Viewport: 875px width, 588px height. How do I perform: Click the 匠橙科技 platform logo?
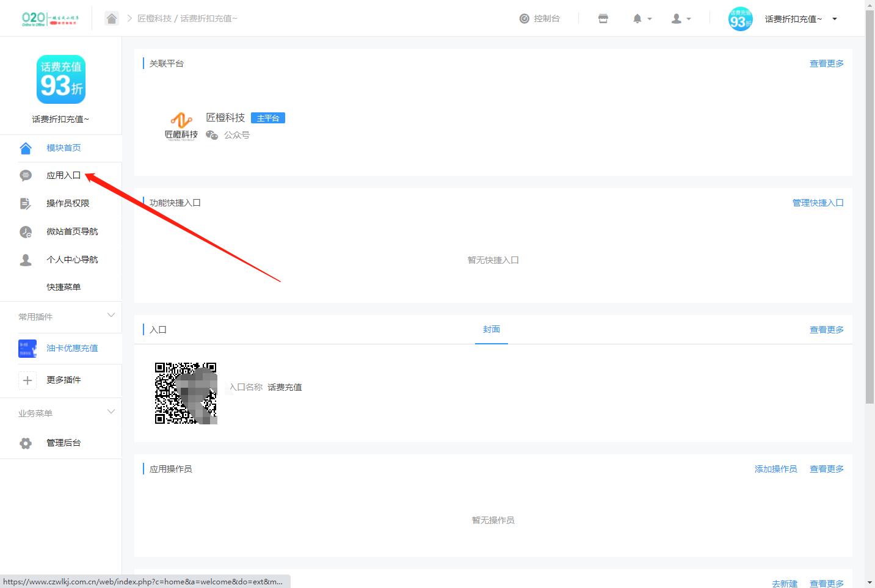(x=181, y=126)
